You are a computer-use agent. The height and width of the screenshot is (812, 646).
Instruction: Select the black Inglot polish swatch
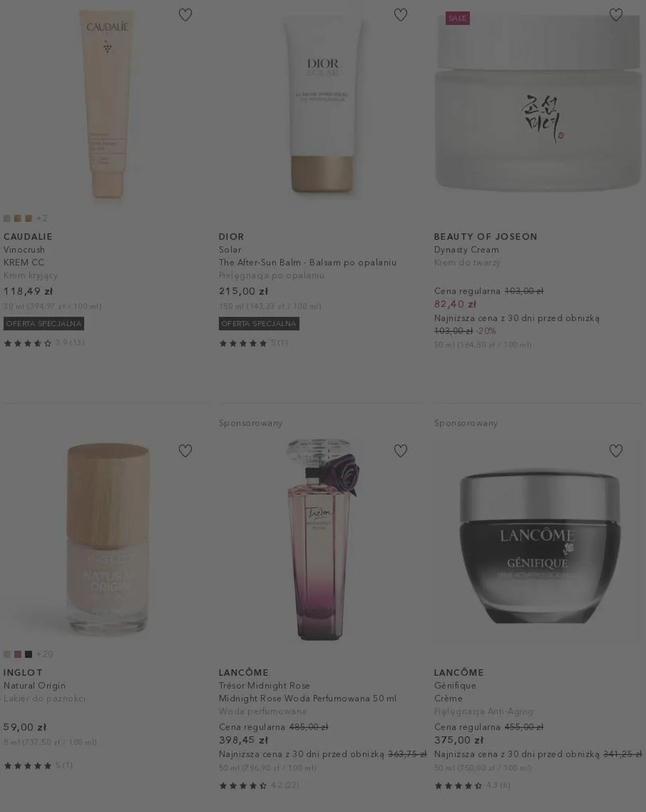(29, 654)
